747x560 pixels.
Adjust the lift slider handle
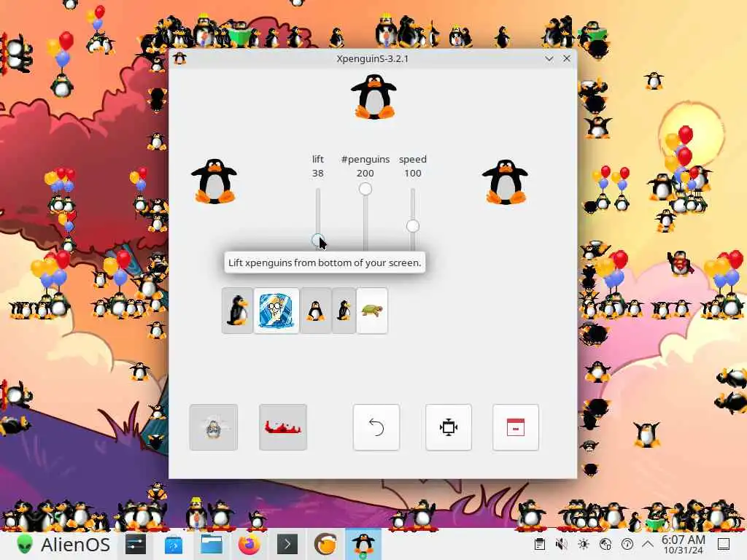[318, 239]
